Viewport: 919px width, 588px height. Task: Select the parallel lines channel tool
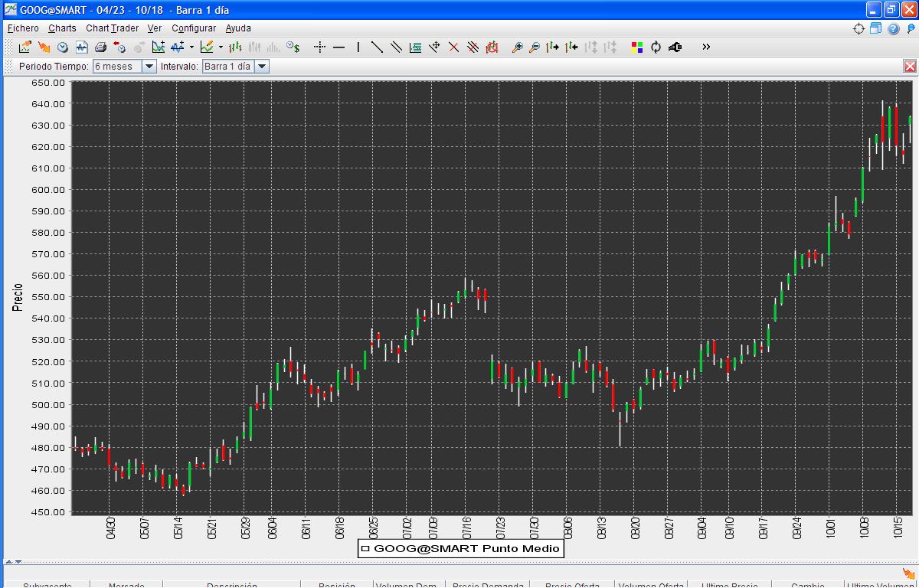(396, 47)
